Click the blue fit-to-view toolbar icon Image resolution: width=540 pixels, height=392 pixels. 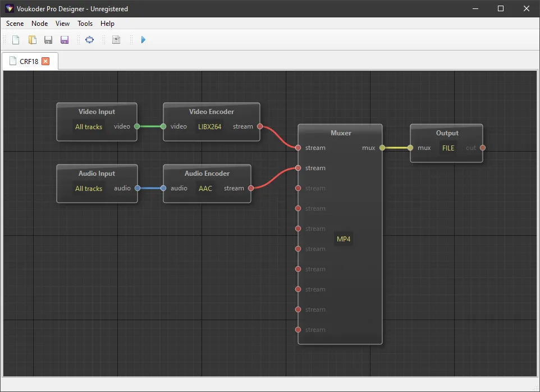click(89, 40)
